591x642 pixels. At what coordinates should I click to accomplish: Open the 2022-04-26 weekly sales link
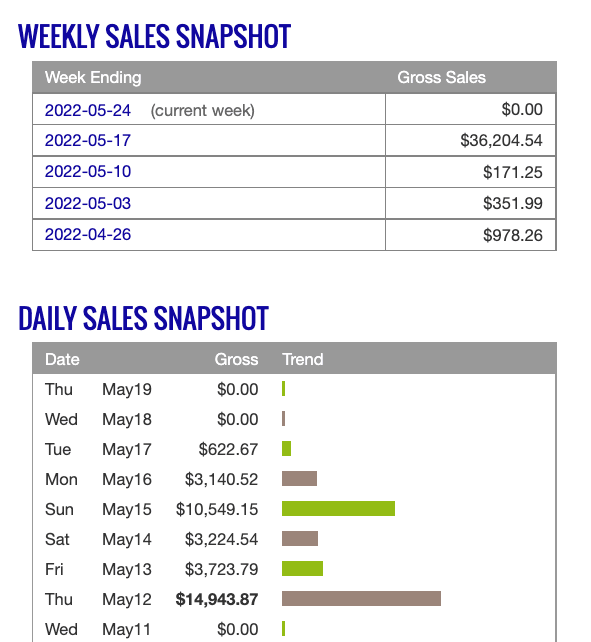pyautogui.click(x=88, y=235)
